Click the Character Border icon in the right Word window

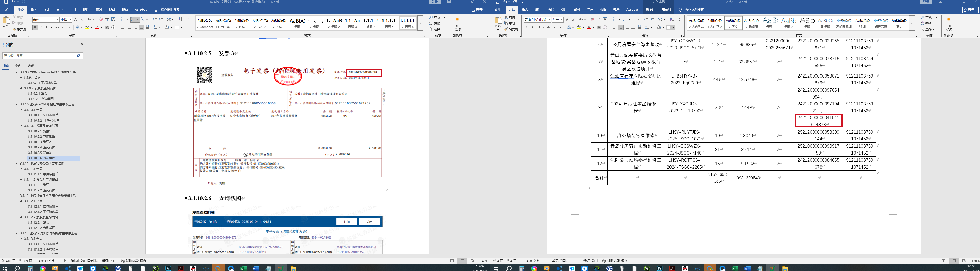[x=605, y=19]
